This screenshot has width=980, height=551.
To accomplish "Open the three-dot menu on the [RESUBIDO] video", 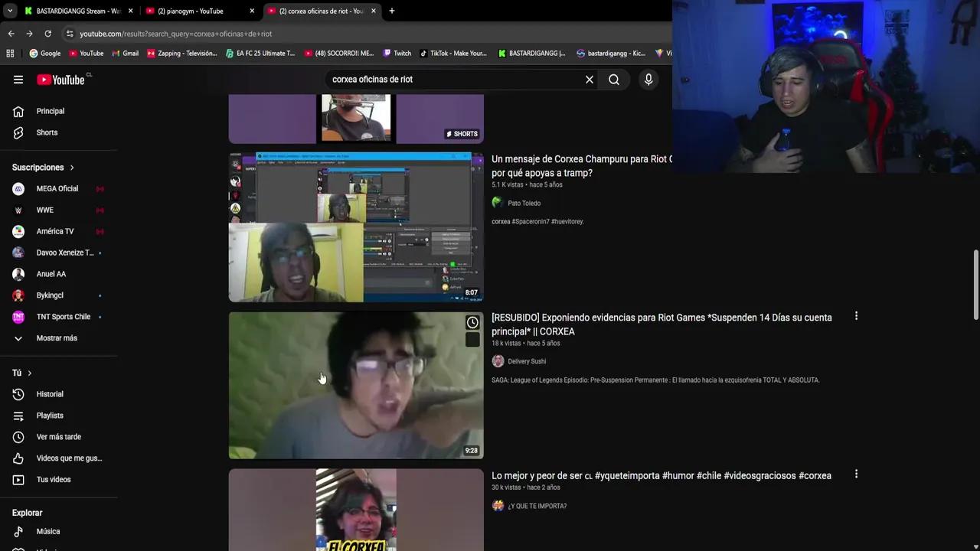I will tap(856, 315).
